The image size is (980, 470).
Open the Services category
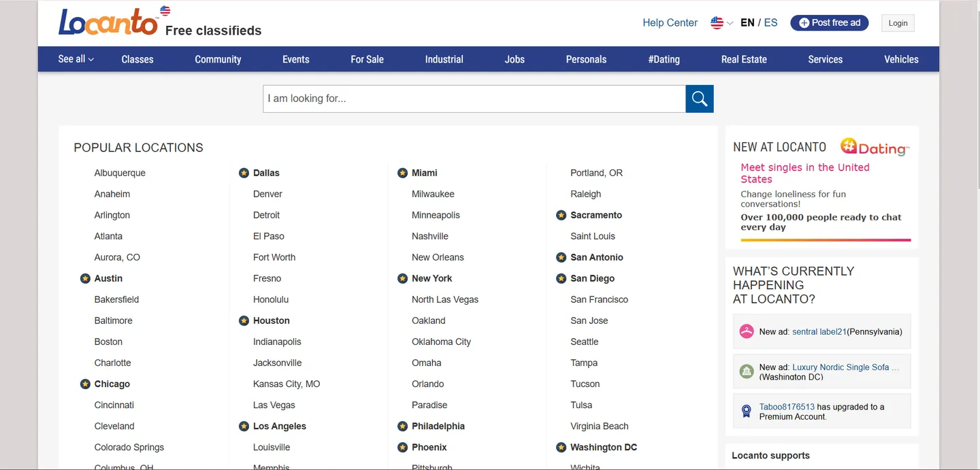click(x=826, y=59)
